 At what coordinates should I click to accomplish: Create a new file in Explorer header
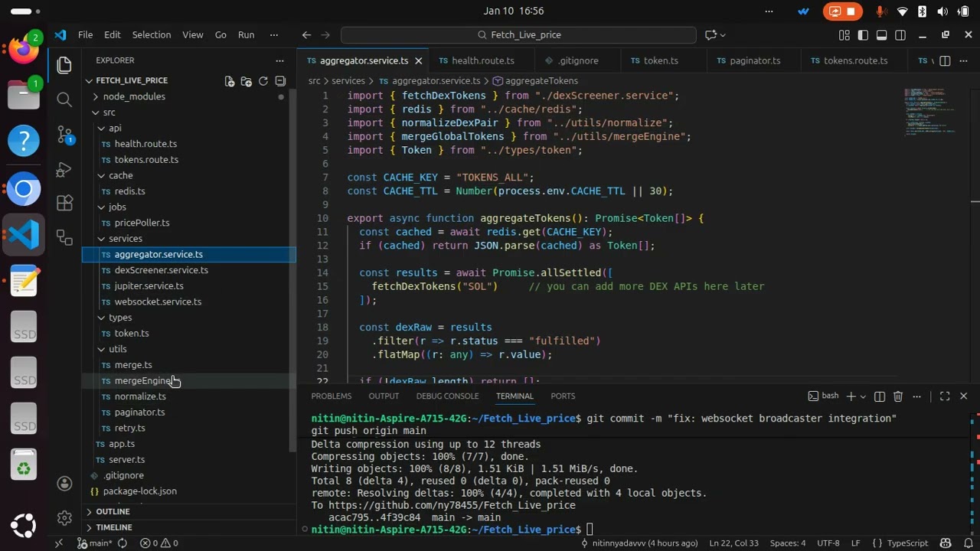[230, 80]
